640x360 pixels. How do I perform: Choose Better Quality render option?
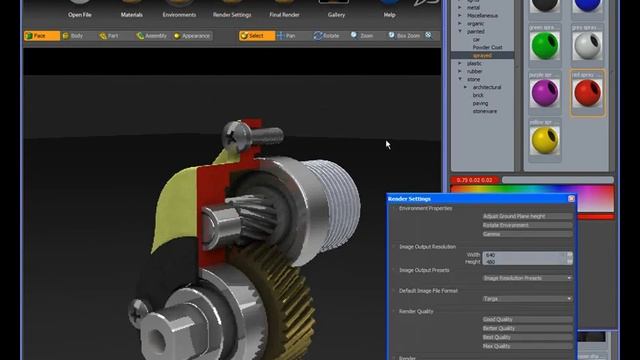click(x=527, y=329)
